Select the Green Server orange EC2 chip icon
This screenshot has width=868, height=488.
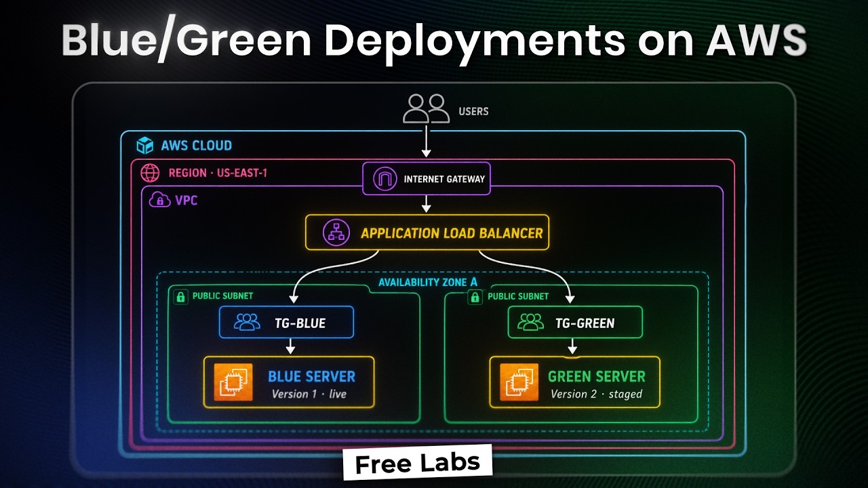click(519, 382)
